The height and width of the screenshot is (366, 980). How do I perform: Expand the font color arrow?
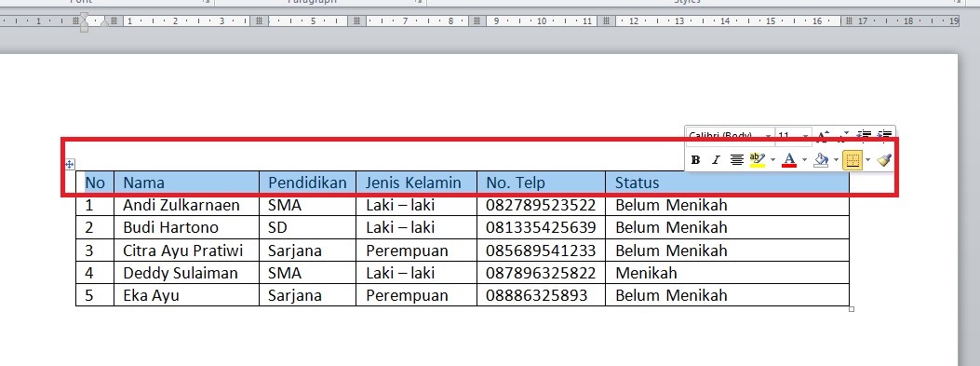coord(804,160)
